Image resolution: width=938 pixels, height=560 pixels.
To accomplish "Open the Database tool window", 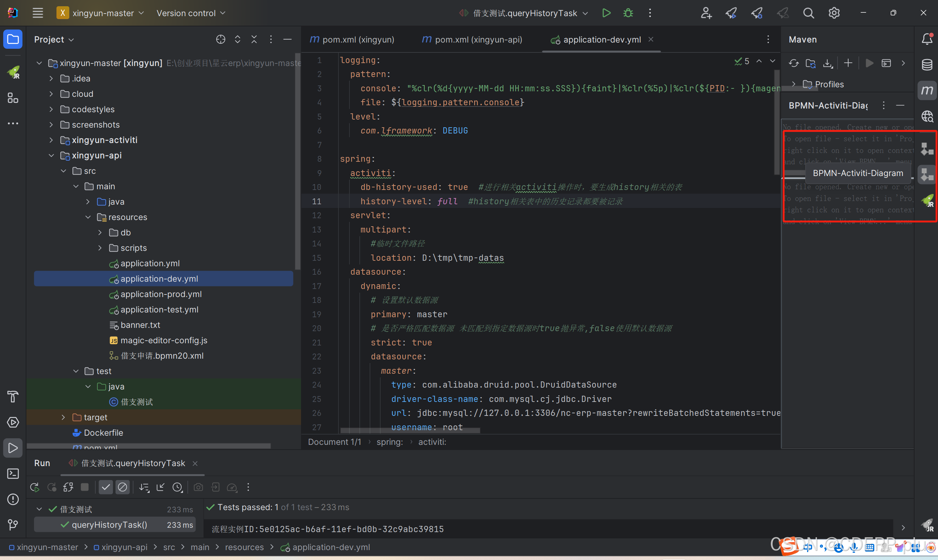I will coord(927,65).
